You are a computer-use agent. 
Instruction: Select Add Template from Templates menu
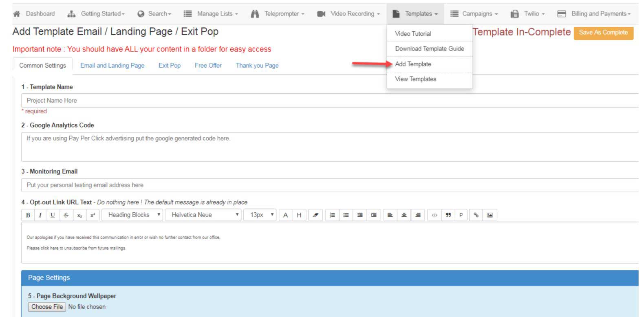click(x=413, y=64)
